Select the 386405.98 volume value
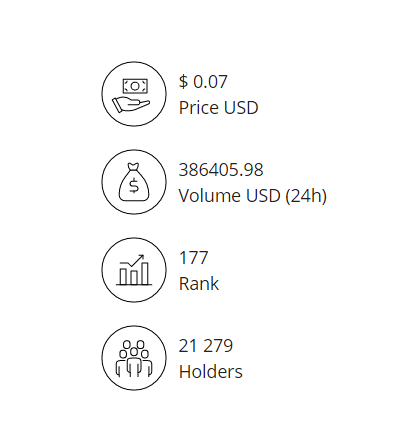The width and height of the screenshot is (405, 443). 221,170
